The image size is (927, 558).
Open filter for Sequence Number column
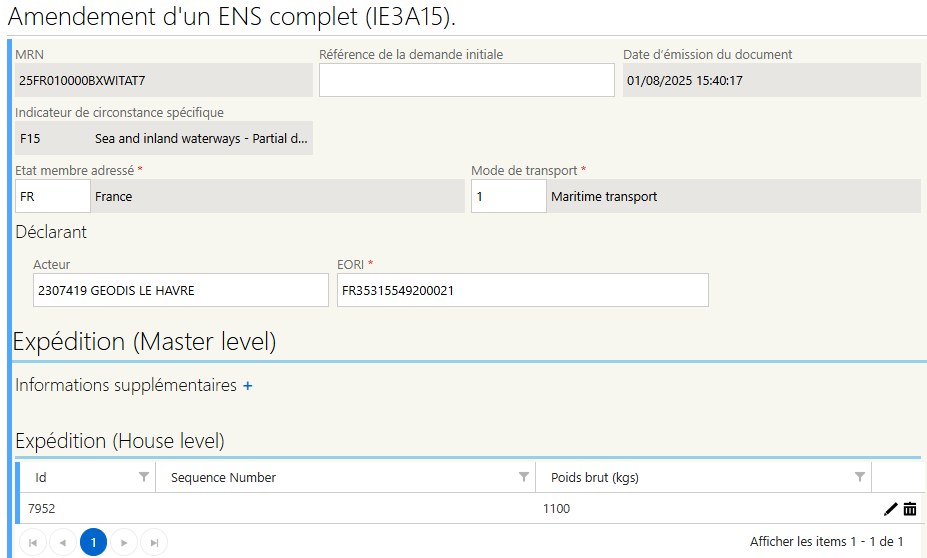(x=524, y=477)
